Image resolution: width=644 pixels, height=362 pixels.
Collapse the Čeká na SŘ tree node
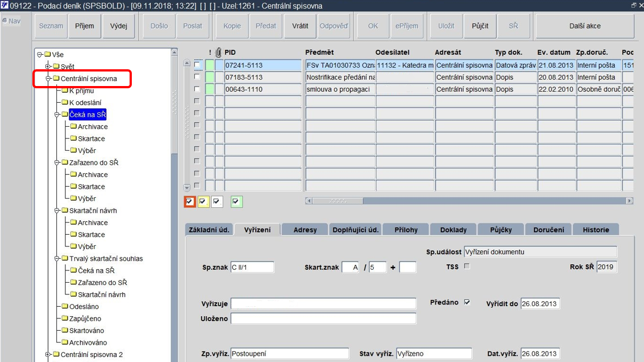point(57,115)
